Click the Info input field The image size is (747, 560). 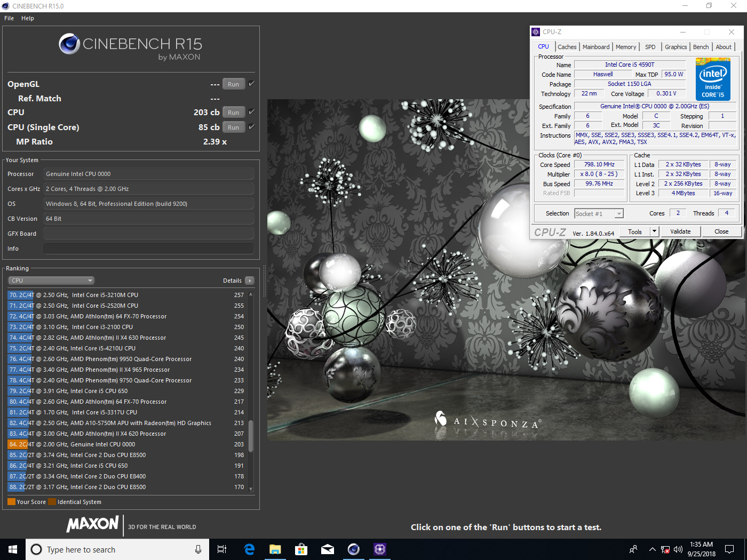148,249
